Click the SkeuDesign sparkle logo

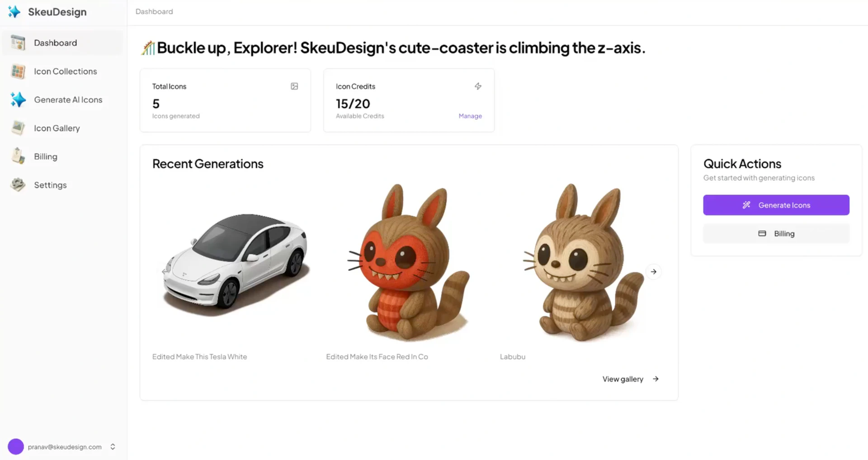(14, 12)
